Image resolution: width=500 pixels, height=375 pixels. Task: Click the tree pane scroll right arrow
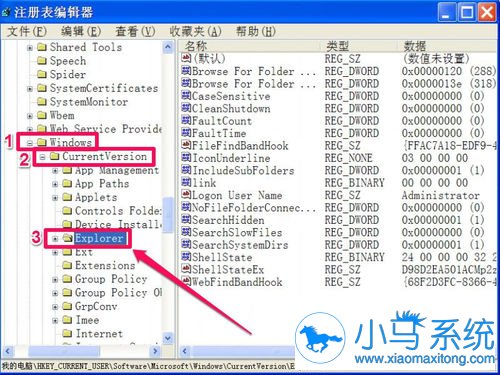pyautogui.click(x=155, y=351)
